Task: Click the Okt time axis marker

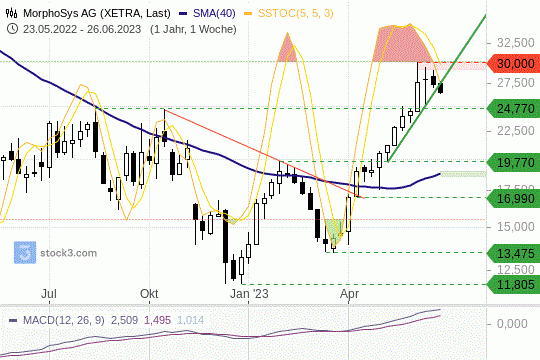Action: point(149,294)
